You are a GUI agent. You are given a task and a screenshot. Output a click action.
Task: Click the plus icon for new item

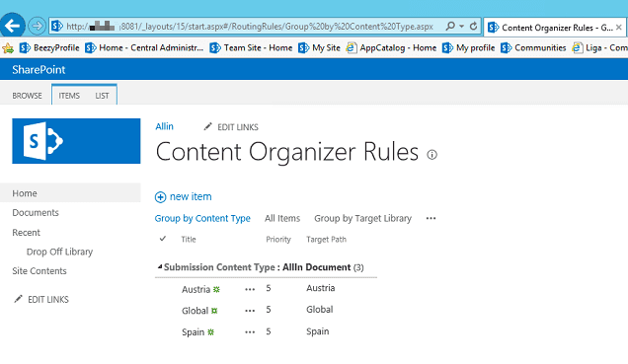coord(160,197)
